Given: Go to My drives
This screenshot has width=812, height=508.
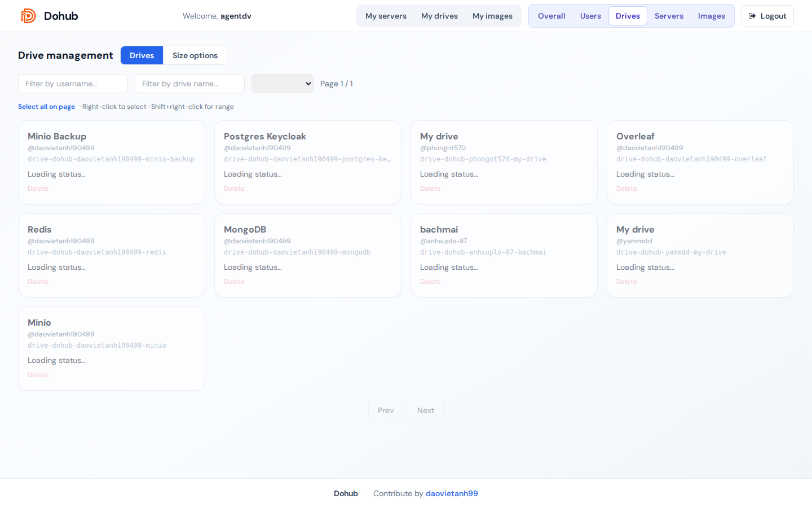Looking at the screenshot, I should tap(439, 16).
